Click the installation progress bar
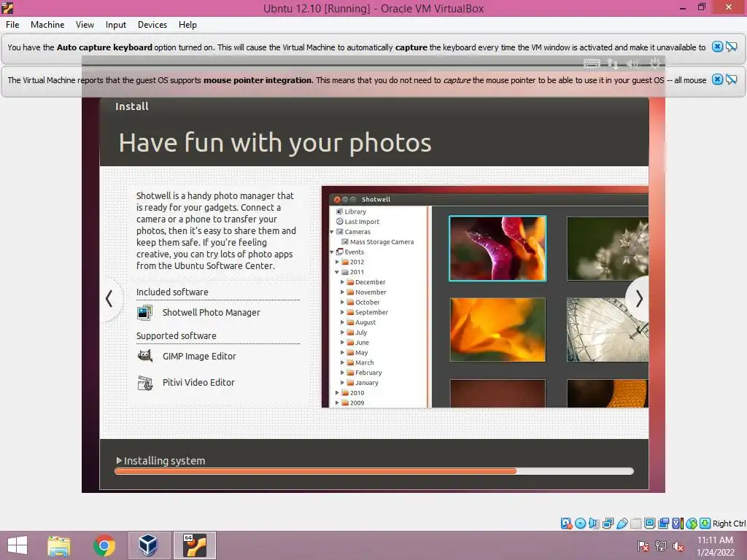This screenshot has height=560, width=747. (x=374, y=471)
